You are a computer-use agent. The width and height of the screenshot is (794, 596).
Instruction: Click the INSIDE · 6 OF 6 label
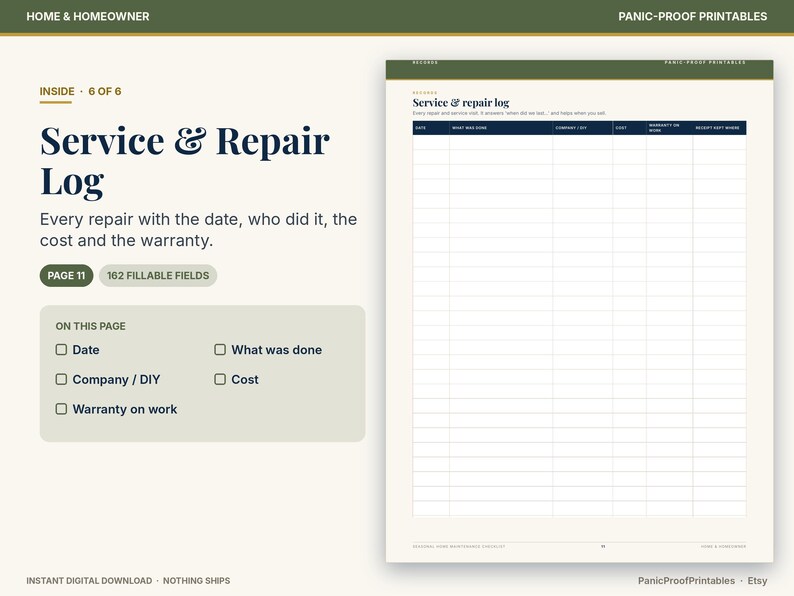(x=81, y=92)
